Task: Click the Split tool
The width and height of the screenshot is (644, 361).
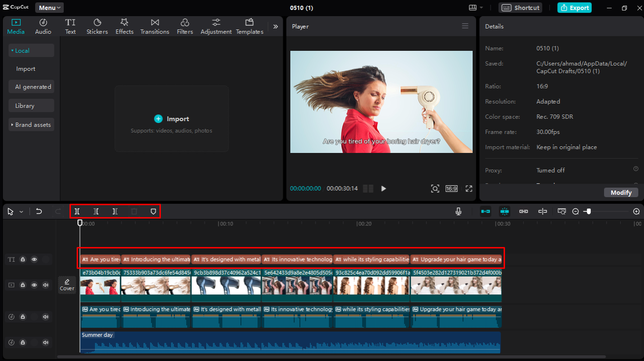Action: (x=77, y=212)
